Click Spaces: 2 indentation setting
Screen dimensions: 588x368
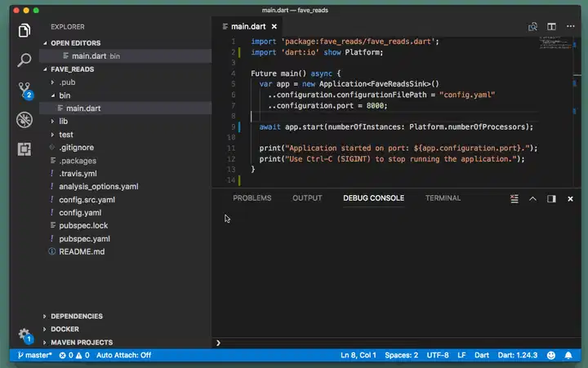pyautogui.click(x=401, y=355)
